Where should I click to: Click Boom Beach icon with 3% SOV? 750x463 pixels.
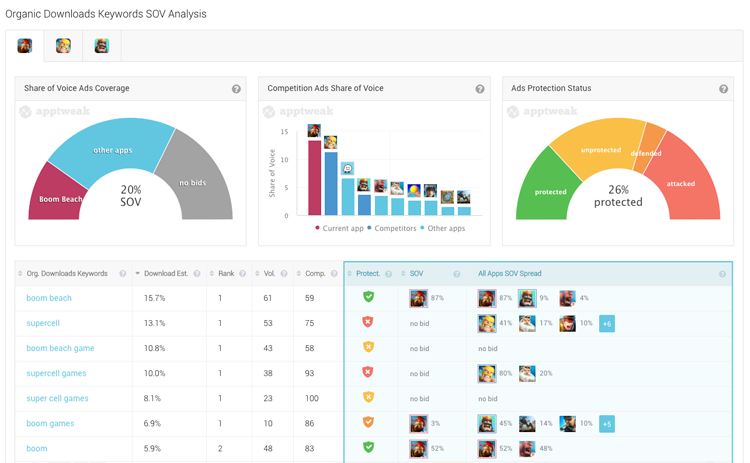click(419, 423)
